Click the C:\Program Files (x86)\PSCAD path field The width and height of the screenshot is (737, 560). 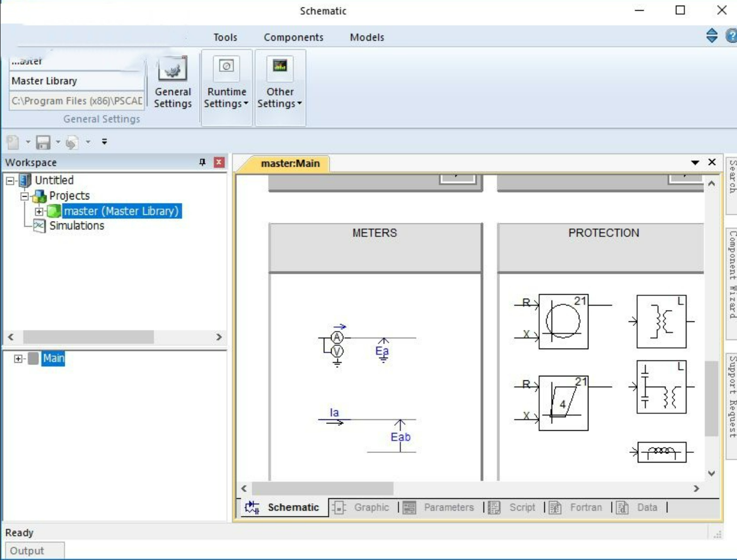tap(77, 101)
